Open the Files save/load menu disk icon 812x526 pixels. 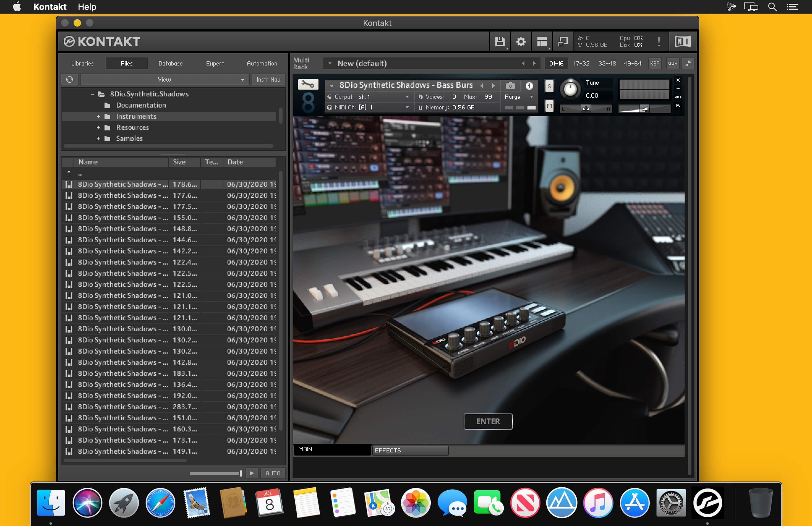pos(499,42)
